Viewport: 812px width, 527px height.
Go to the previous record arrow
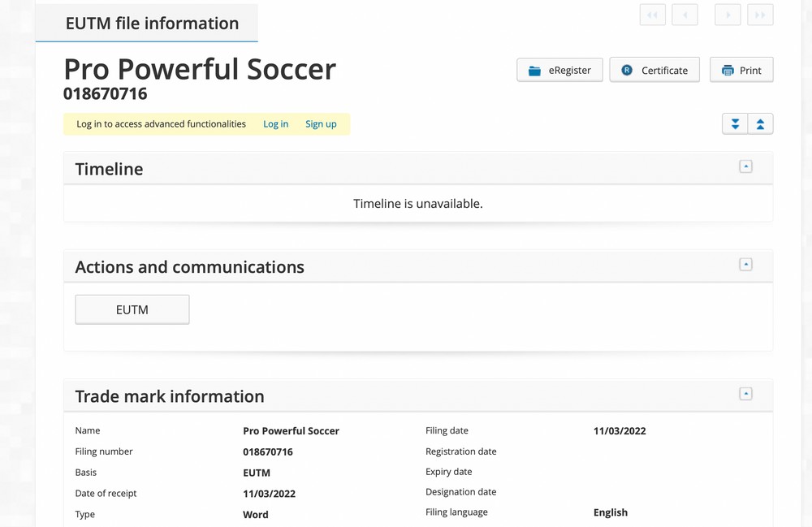(685, 15)
